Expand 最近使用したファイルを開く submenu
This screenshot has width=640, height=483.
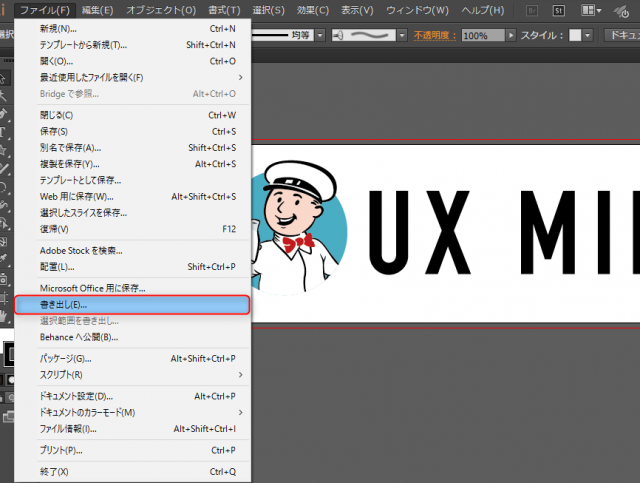(x=240, y=77)
